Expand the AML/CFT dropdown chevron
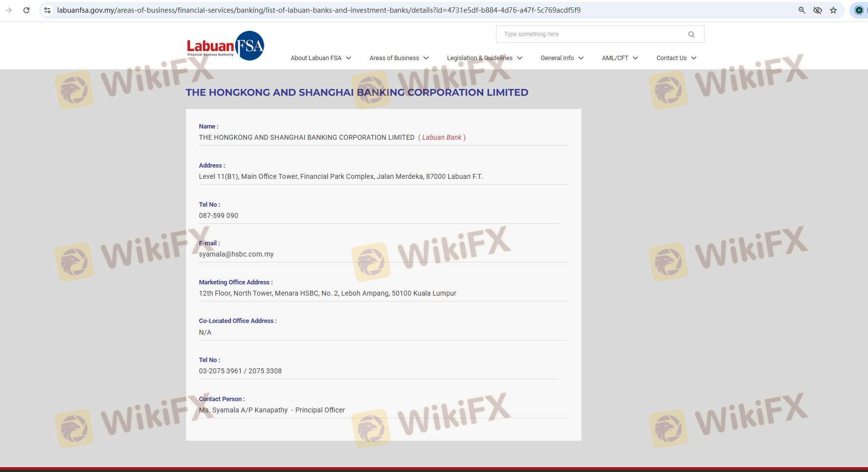 tap(635, 58)
